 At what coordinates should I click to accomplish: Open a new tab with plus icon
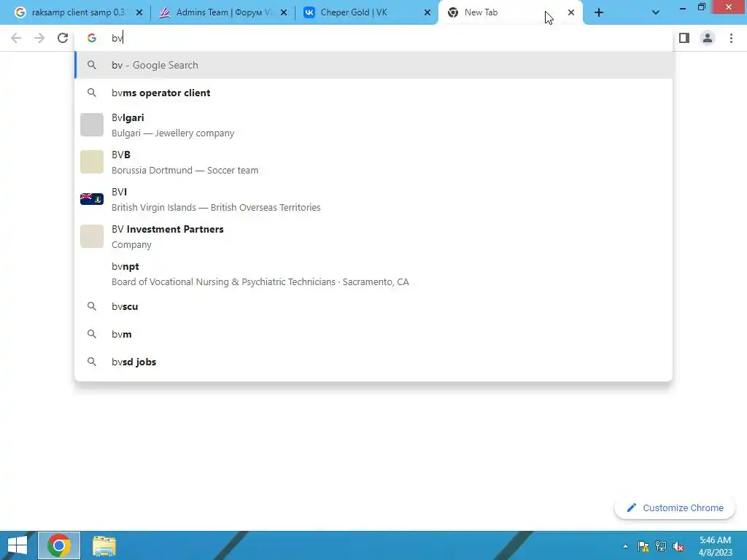[x=599, y=13]
